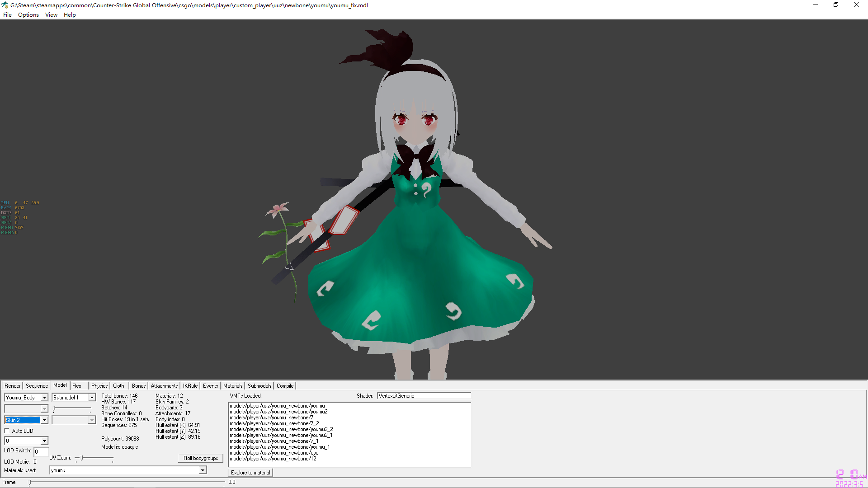
Task: Switch to the IKRule tab
Action: click(190, 386)
